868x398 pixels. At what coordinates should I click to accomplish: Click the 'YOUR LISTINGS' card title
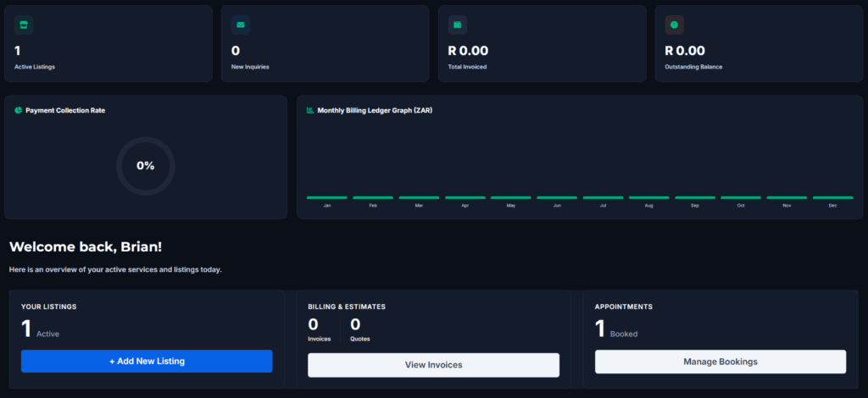click(x=48, y=307)
